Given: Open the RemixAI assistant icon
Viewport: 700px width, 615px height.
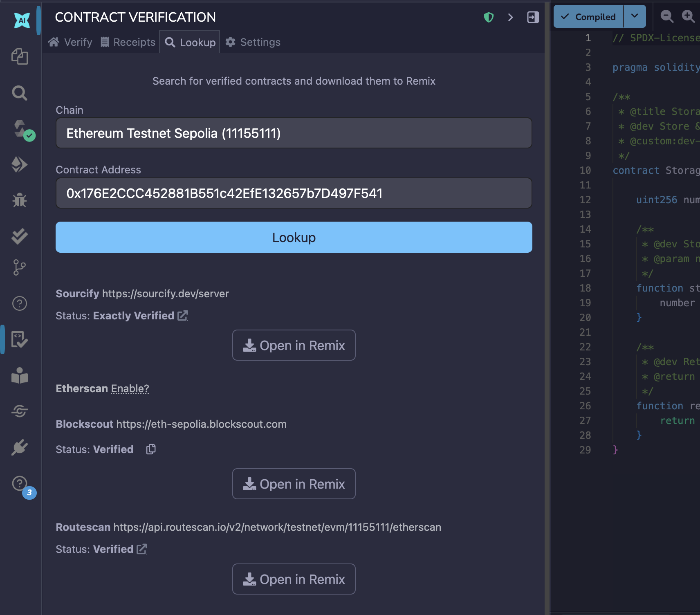Looking at the screenshot, I should (22, 20).
